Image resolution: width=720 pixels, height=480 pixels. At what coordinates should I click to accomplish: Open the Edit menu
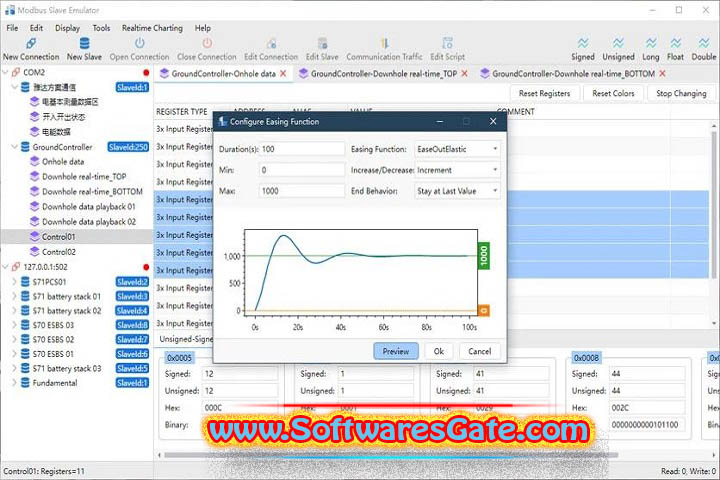36,28
